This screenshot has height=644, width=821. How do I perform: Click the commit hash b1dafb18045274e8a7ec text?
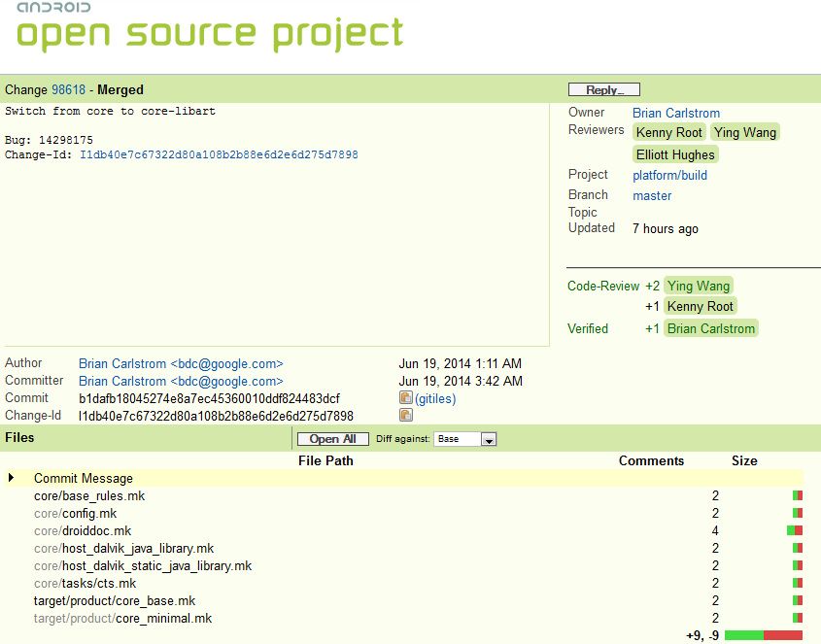210,398
